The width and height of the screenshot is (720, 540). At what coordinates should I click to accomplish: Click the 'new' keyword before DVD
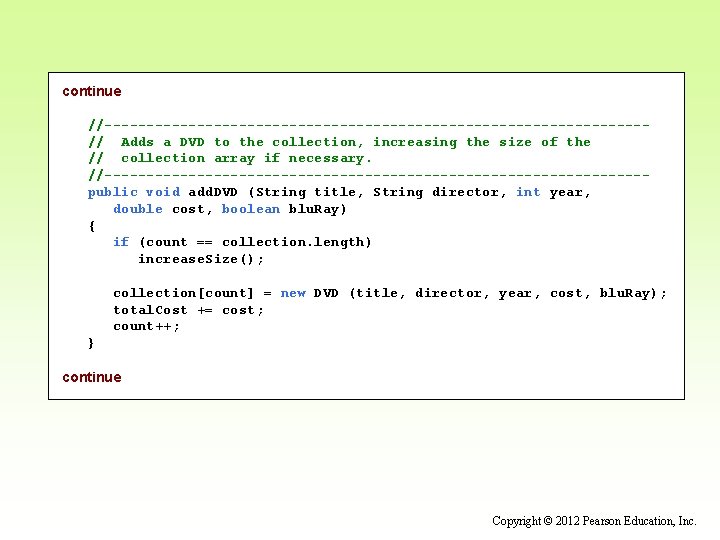click(293, 293)
